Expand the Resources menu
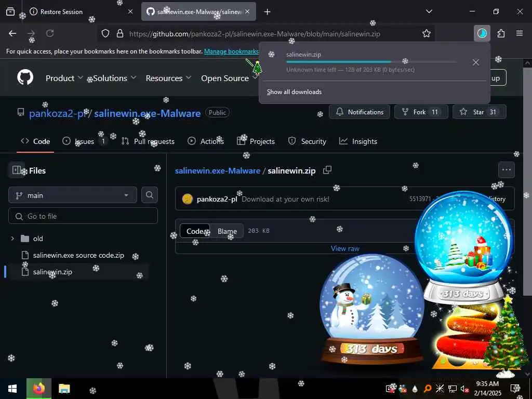The height and width of the screenshot is (399, 532). click(x=169, y=78)
